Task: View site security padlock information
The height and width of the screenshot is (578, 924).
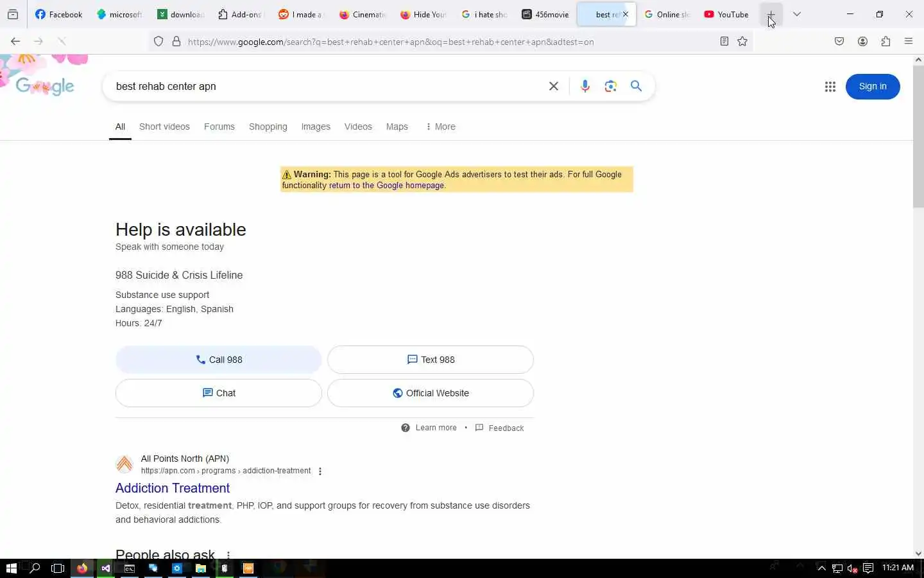Action: coord(176,42)
